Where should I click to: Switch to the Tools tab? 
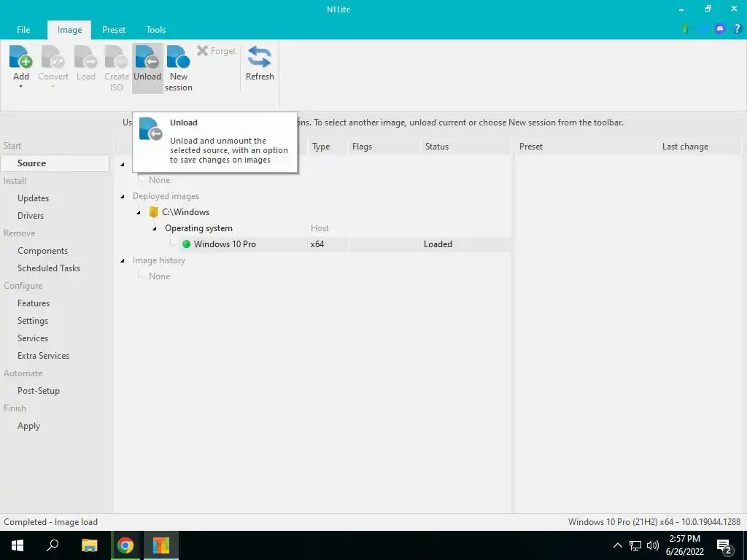[156, 29]
